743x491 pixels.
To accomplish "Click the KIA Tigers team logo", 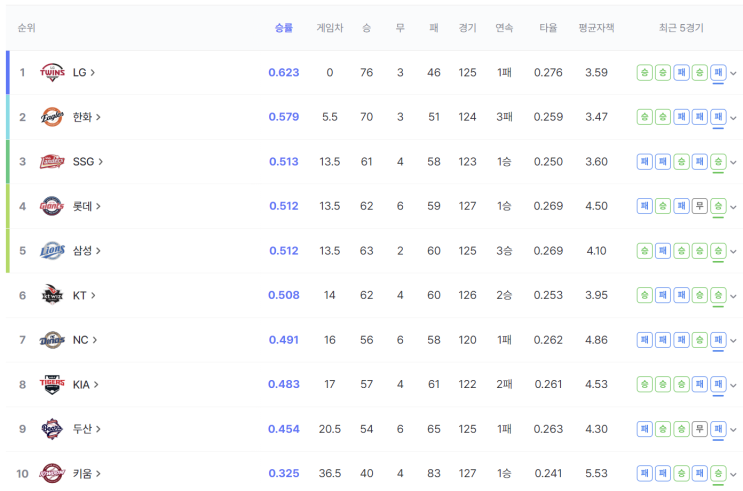I will tap(52, 384).
